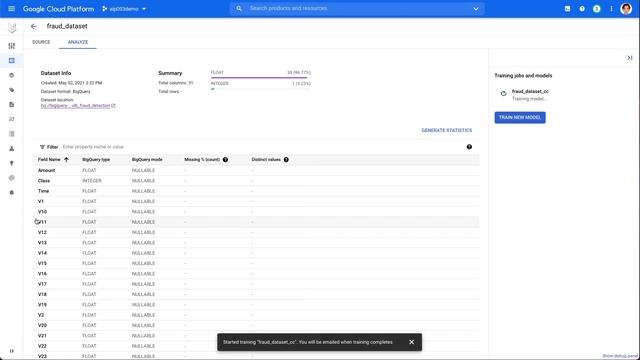Select the Time field row
Image resolution: width=640 pixels, height=360 pixels.
[256, 191]
